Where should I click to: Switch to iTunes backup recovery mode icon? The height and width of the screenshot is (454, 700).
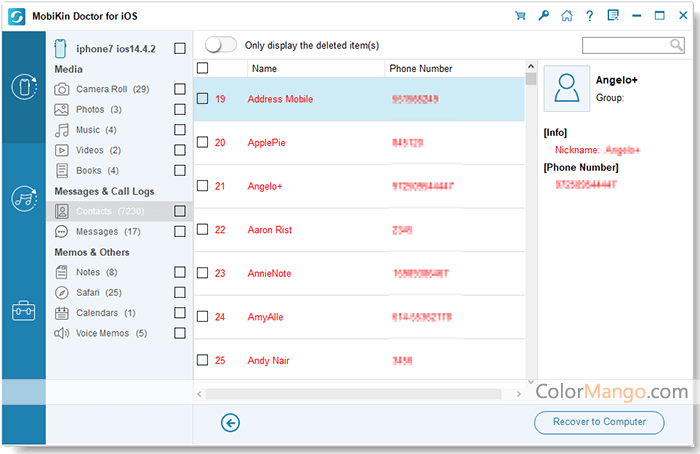[x=23, y=198]
